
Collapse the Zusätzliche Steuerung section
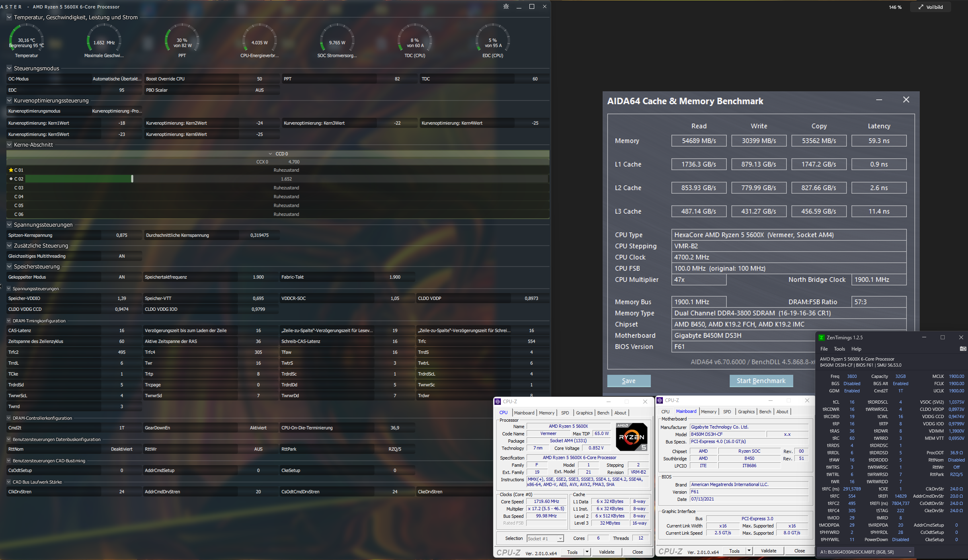(x=9, y=246)
